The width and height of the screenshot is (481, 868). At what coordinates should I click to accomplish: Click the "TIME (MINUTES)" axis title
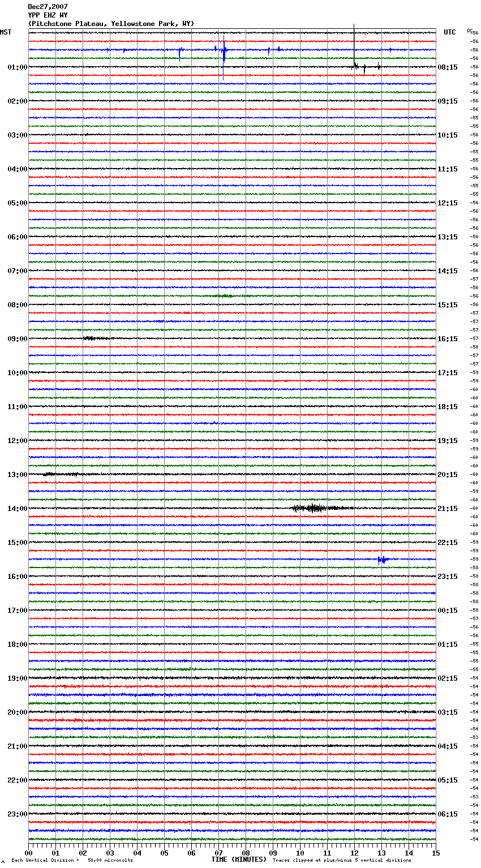click(x=239, y=860)
